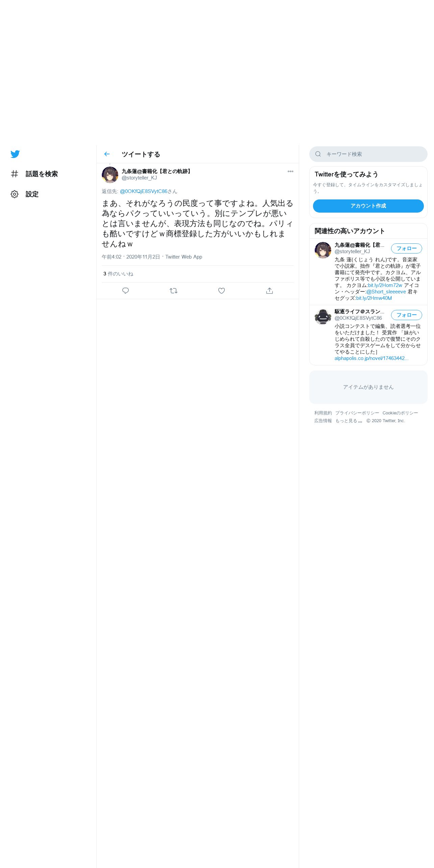Screen dimensions: 434x868
Task: Click the Twitter bird logo
Action: tap(15, 154)
